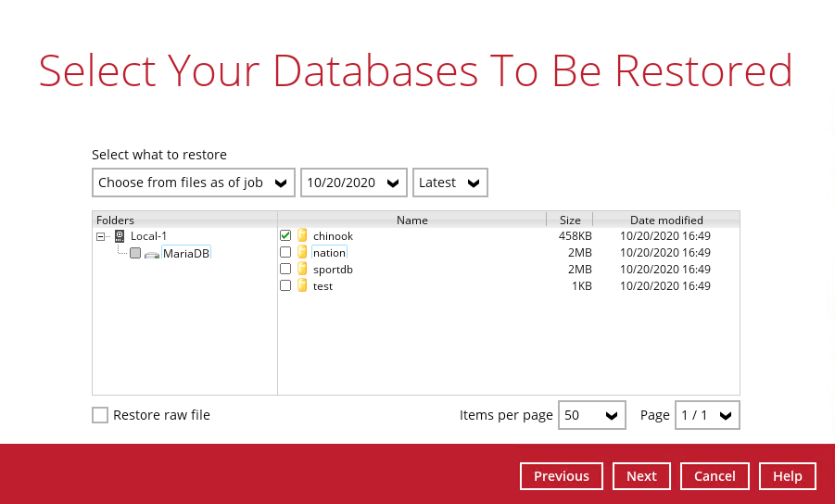Open the 'Choose from files as of job' dropdown
The width and height of the screenshot is (835, 504).
coord(194,183)
